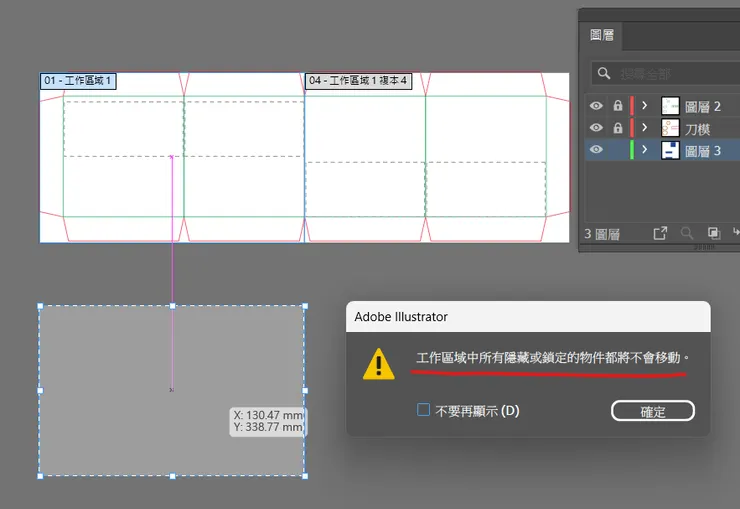Click the collect for export icon

click(x=660, y=233)
